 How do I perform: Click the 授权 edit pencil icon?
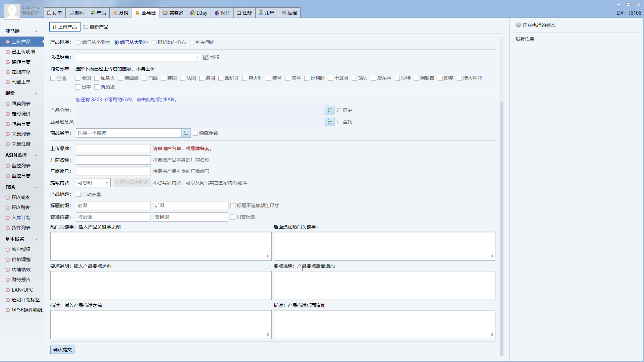point(206,57)
